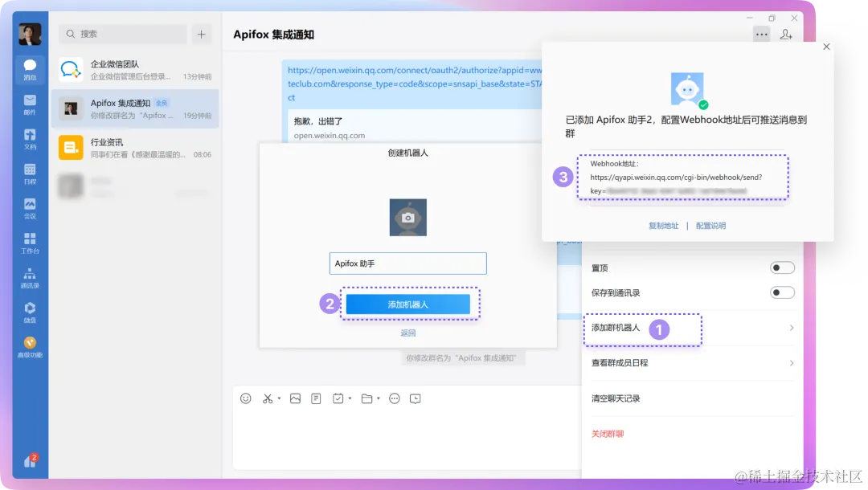Open the 企业微信团队 conversation
This screenshot has width=868, height=490.
135,70
